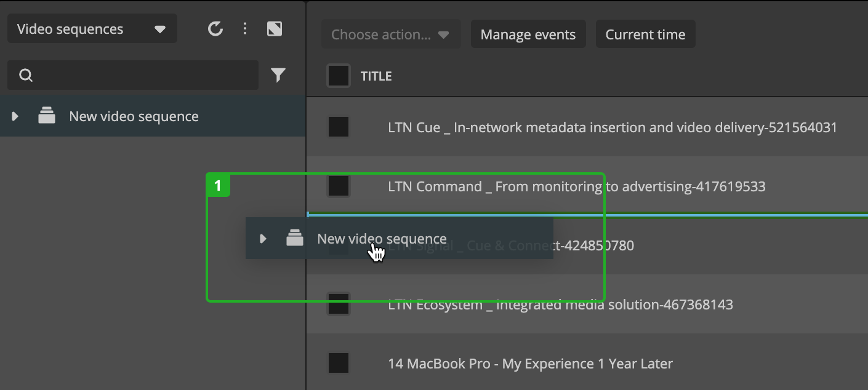Open the Video sequences dropdown
The height and width of the screenshot is (390, 868).
92,29
